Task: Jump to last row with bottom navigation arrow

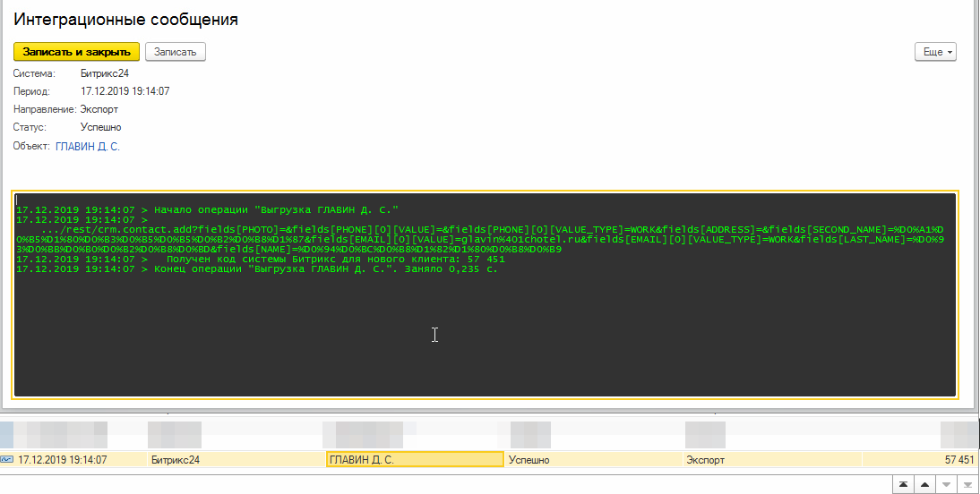Action: click(x=967, y=485)
